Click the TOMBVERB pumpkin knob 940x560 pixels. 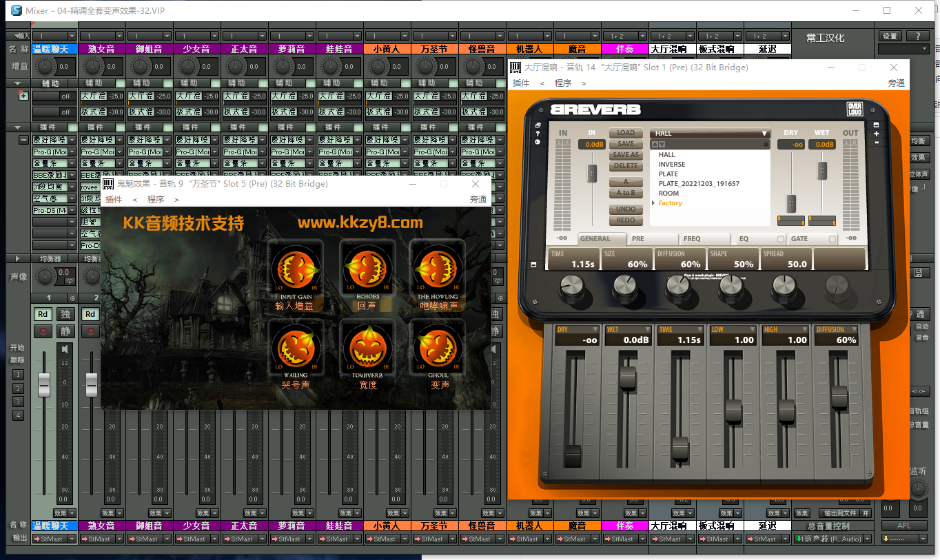[366, 348]
